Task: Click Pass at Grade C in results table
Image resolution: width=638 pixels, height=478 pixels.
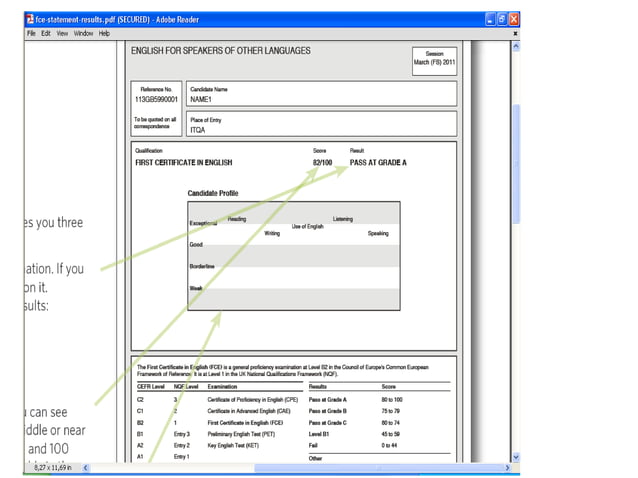Action: tap(328, 423)
